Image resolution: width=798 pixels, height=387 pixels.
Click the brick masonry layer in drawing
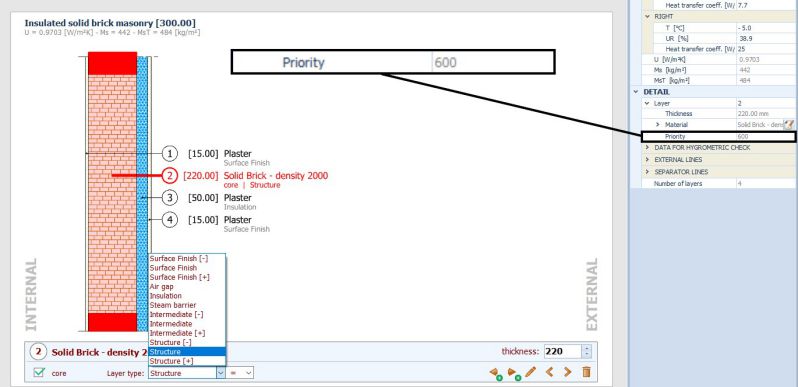(x=112, y=194)
